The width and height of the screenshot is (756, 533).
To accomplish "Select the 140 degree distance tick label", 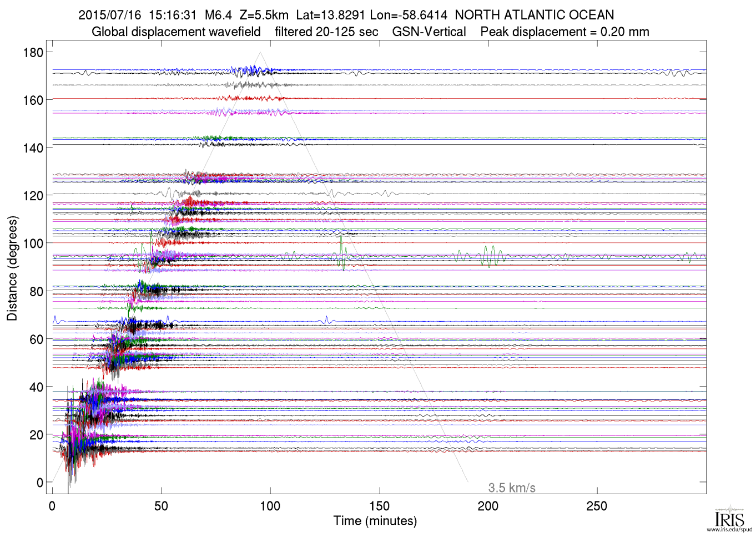I will [33, 148].
